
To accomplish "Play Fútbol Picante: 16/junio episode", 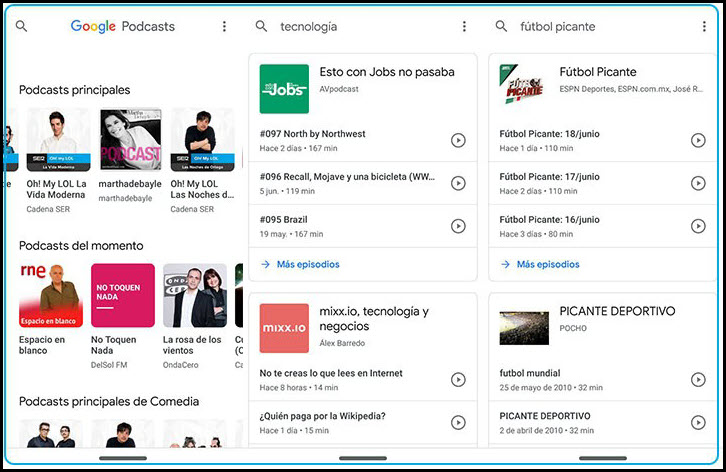I will 698,226.
